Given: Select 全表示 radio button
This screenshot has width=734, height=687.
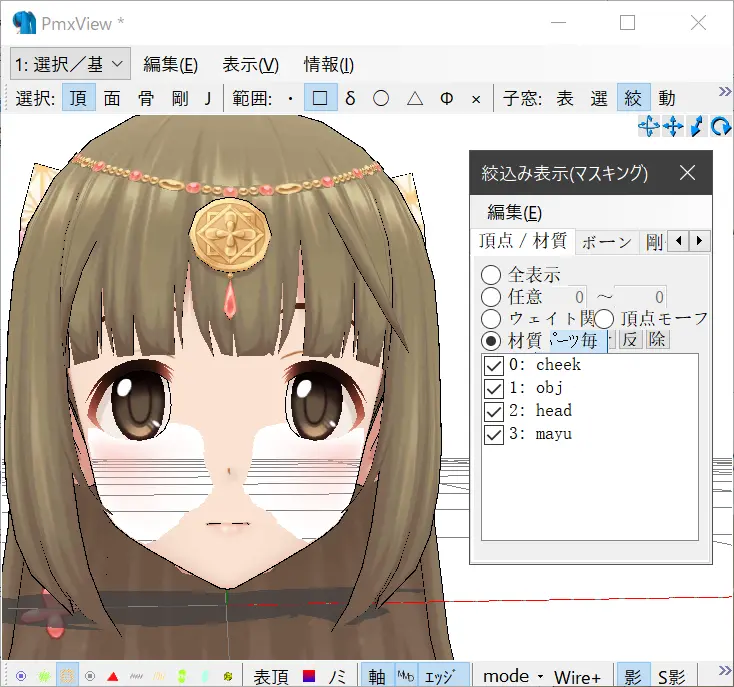Looking at the screenshot, I should (491, 275).
